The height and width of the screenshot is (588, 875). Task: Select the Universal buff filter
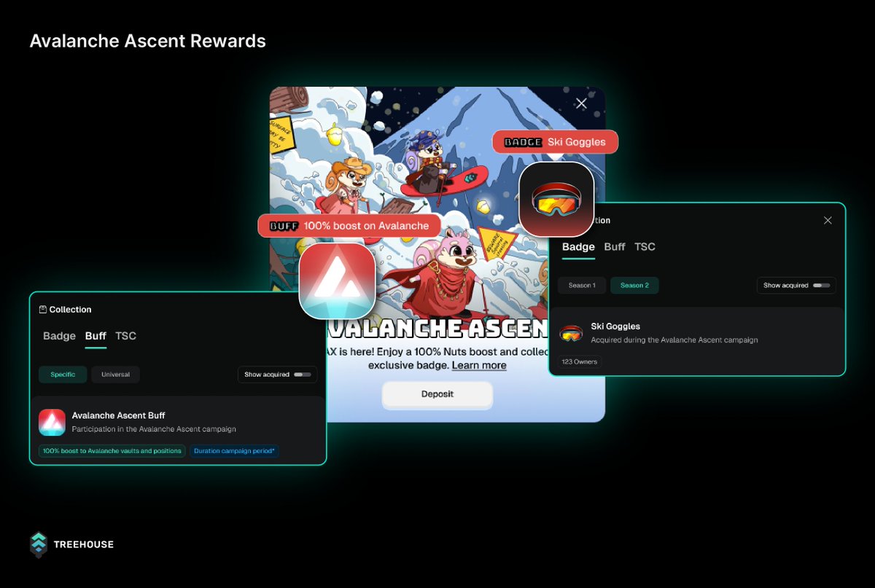115,375
